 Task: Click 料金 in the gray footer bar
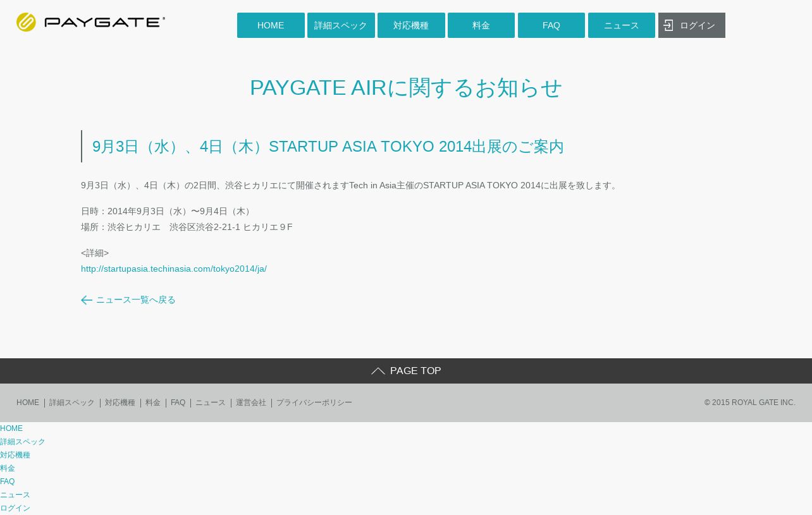pyautogui.click(x=153, y=403)
